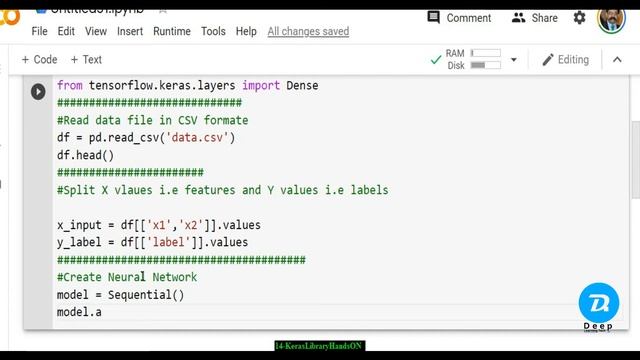Click the y_label assignment line
This screenshot has width=640, height=360.
pos(152,242)
